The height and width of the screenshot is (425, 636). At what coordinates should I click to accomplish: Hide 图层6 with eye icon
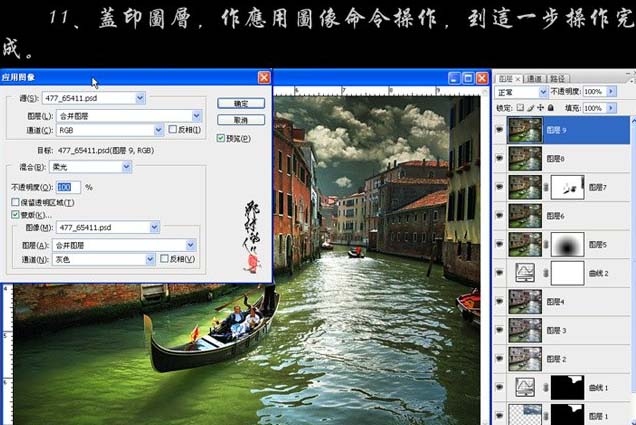tap(499, 216)
